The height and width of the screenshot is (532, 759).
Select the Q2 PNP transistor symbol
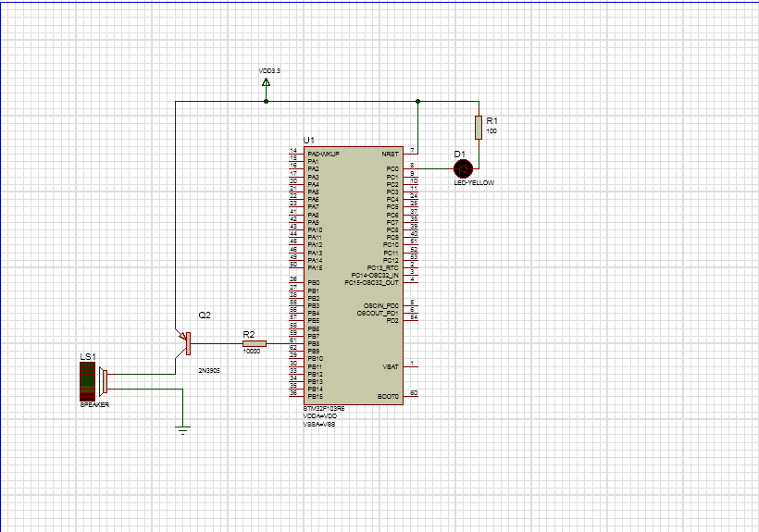184,344
